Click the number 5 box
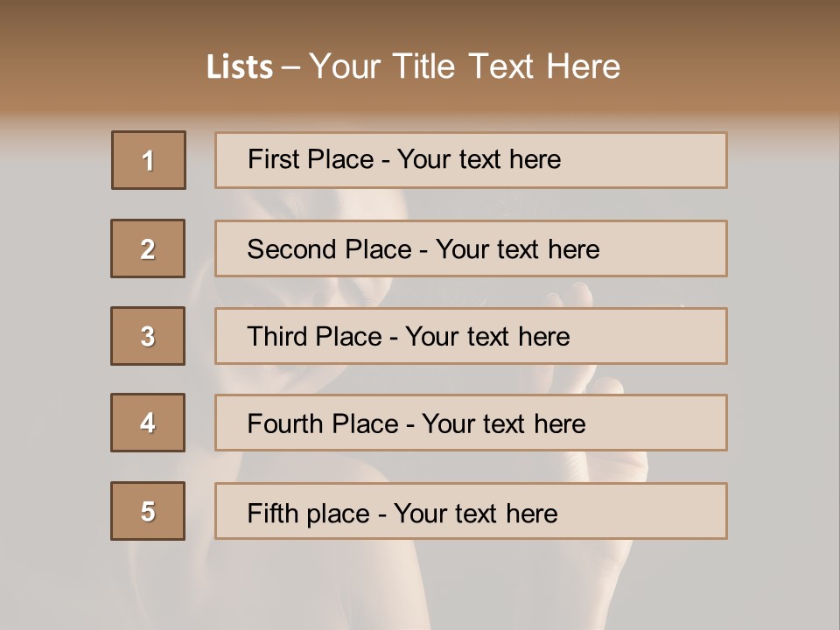Viewport: 840px width, 630px height. click(148, 511)
